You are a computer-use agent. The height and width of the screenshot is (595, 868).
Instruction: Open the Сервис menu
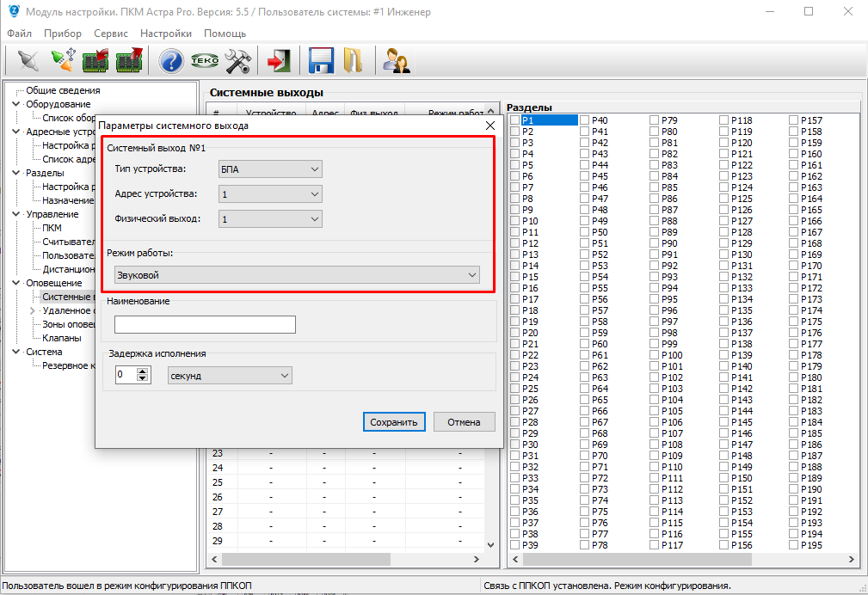[111, 34]
